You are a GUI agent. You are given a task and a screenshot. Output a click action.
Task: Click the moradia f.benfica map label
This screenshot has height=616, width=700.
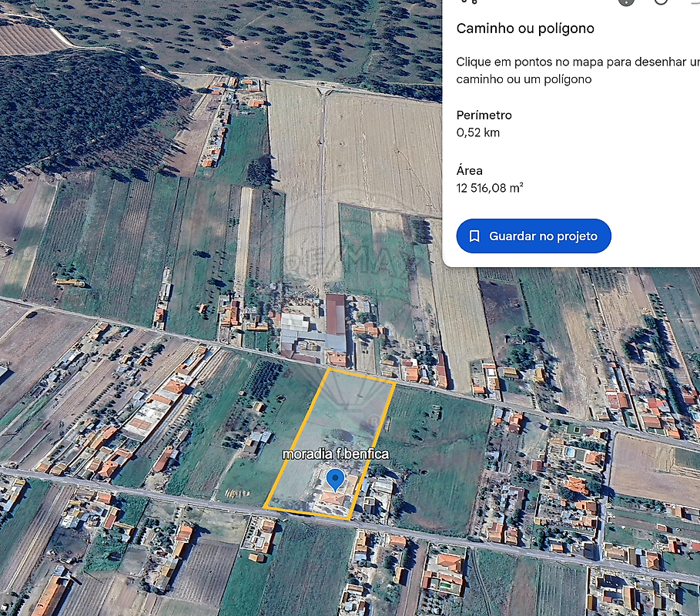point(335,454)
